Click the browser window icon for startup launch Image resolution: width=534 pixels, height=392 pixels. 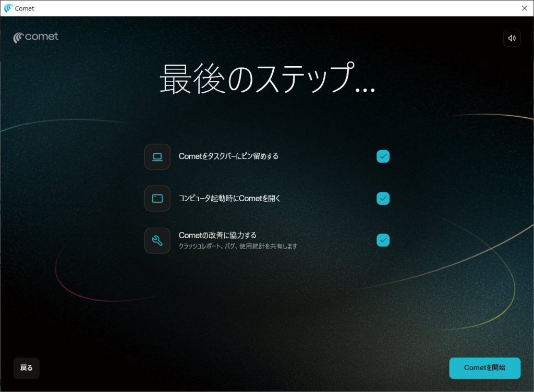(157, 199)
